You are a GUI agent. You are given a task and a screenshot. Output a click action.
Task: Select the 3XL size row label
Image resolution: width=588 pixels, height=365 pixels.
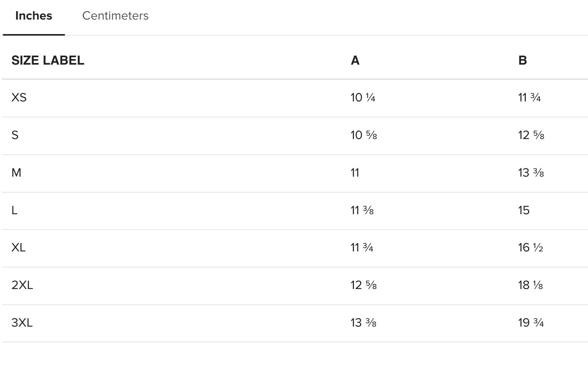coord(22,323)
